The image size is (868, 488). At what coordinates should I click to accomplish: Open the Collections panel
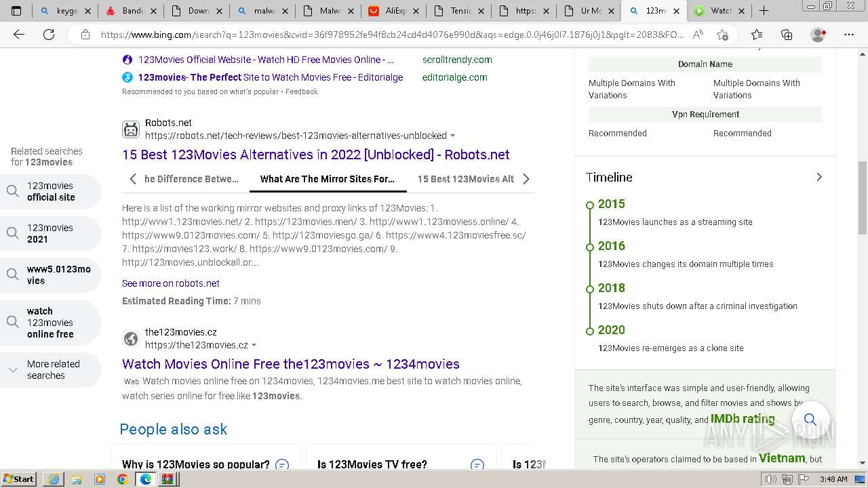787,35
